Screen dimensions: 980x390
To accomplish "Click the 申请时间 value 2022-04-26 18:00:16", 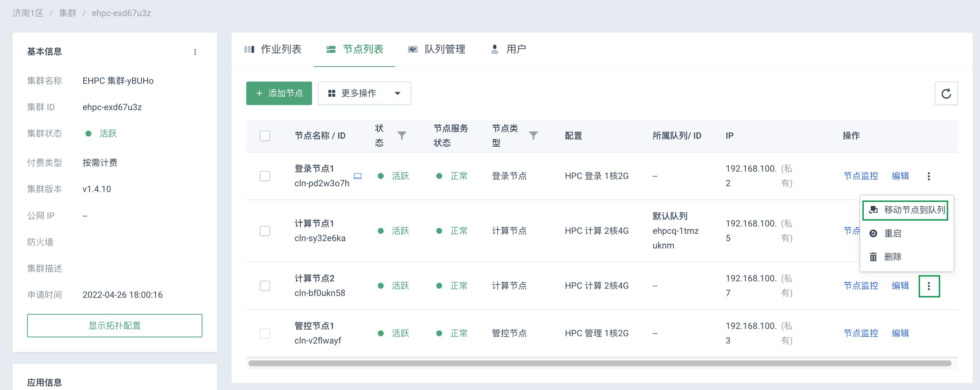I will (122, 295).
